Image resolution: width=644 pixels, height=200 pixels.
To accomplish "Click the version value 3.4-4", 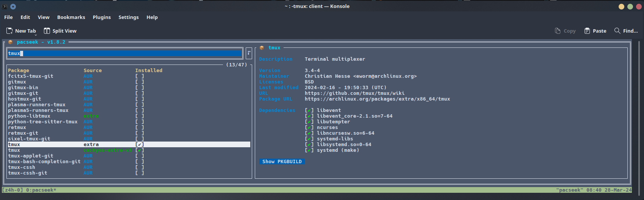I will 312,71.
